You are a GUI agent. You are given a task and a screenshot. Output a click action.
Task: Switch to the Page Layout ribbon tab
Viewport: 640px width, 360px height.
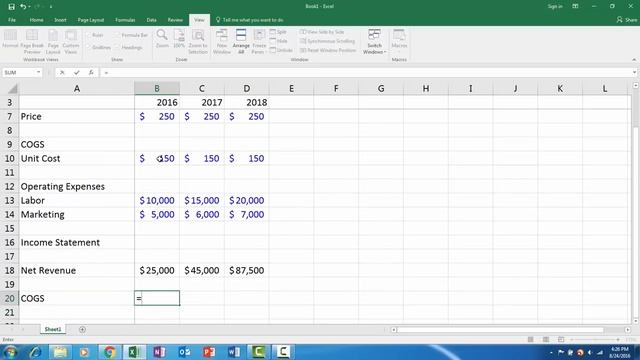pos(91,20)
